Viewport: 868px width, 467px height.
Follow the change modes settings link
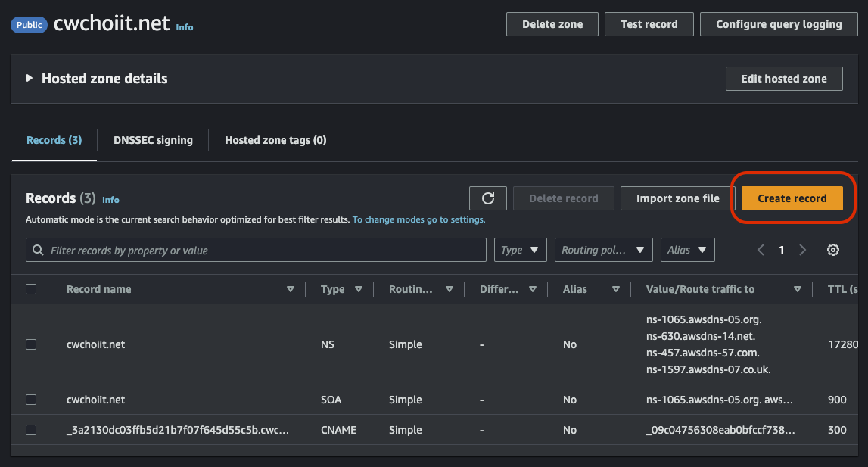tap(418, 219)
